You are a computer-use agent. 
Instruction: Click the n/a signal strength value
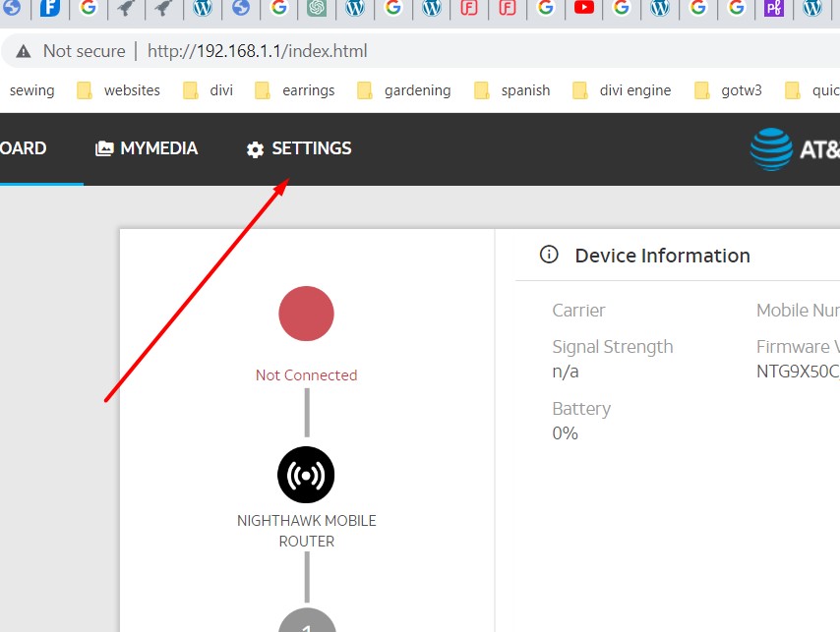tap(566, 372)
